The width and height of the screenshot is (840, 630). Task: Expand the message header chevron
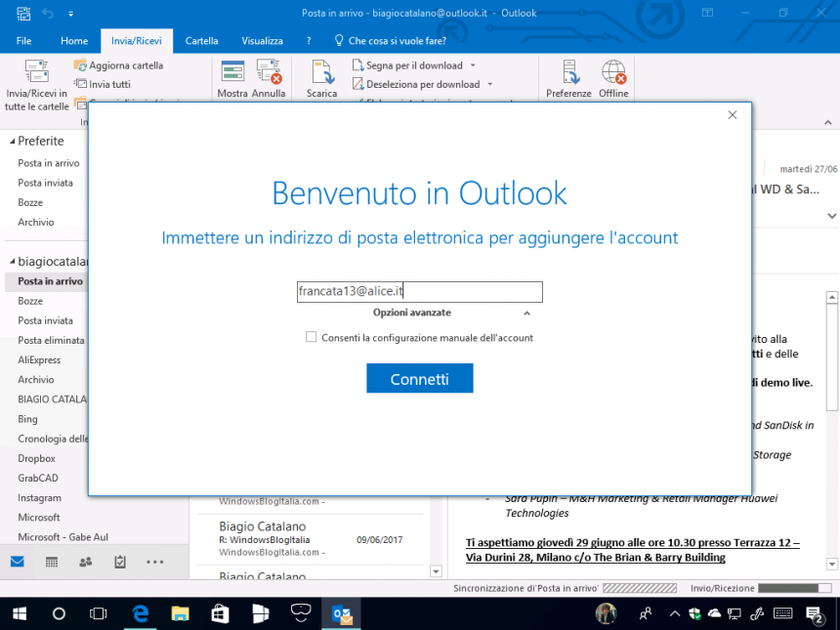click(832, 216)
